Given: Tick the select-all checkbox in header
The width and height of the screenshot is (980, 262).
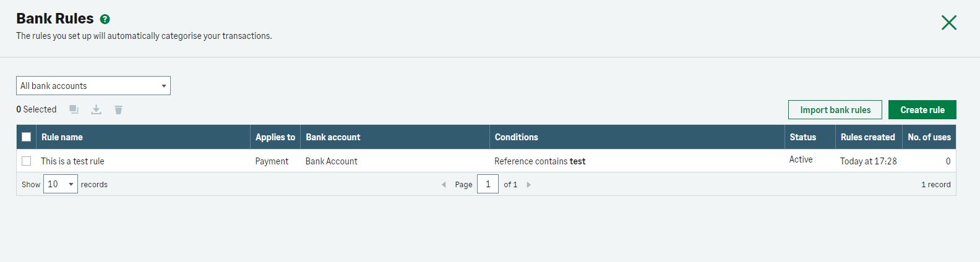Looking at the screenshot, I should point(27,137).
